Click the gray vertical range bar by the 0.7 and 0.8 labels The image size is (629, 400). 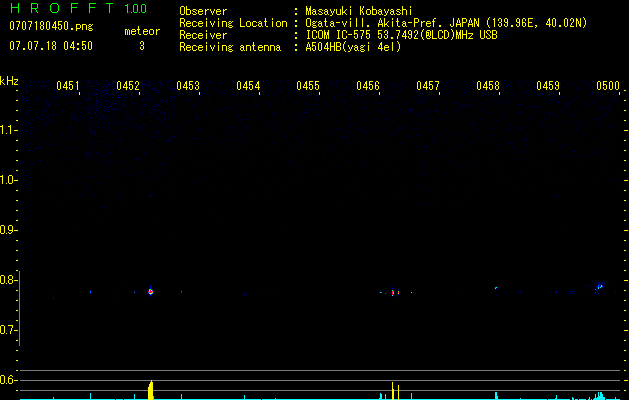point(19,309)
